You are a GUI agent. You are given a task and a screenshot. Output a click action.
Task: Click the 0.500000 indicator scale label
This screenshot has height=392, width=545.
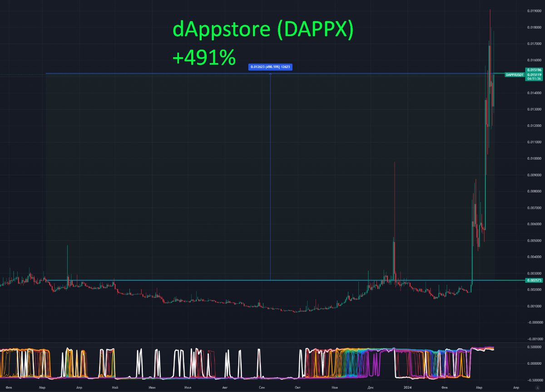(x=535, y=347)
